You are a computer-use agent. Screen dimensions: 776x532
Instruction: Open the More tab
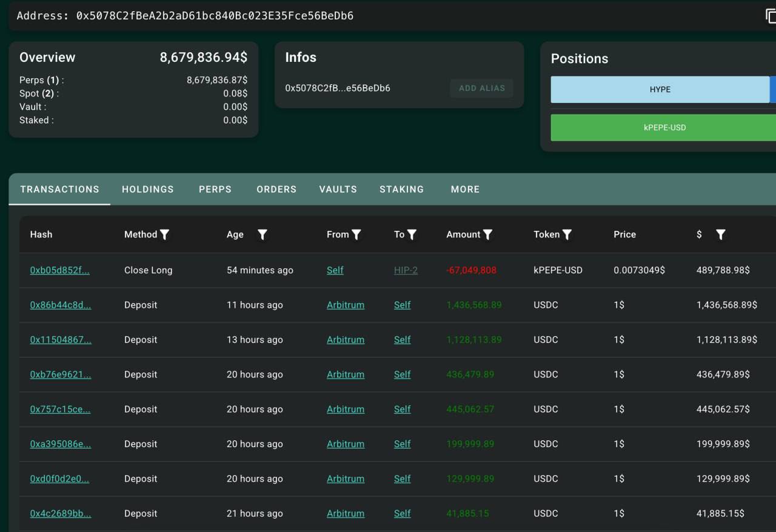(465, 189)
